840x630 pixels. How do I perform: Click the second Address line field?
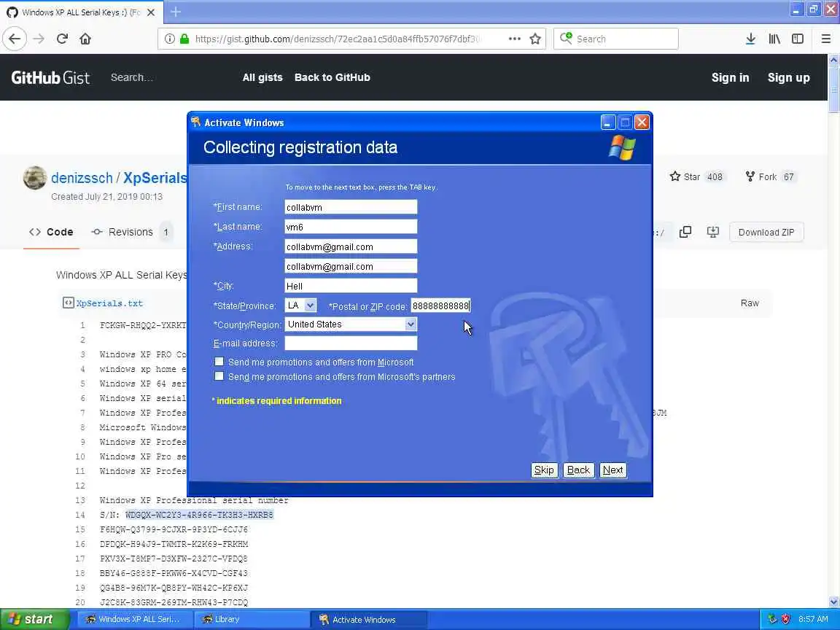pyautogui.click(x=351, y=266)
